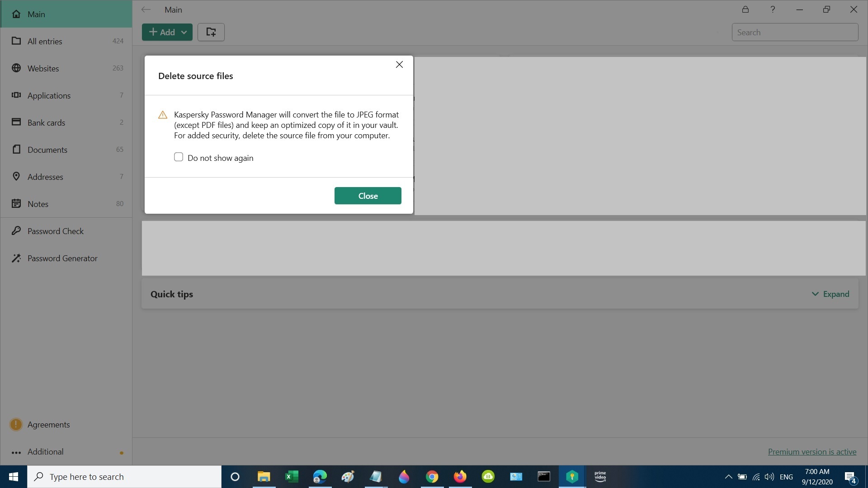This screenshot has width=868, height=488.
Task: Open Cortana from the taskbar
Action: tap(235, 477)
